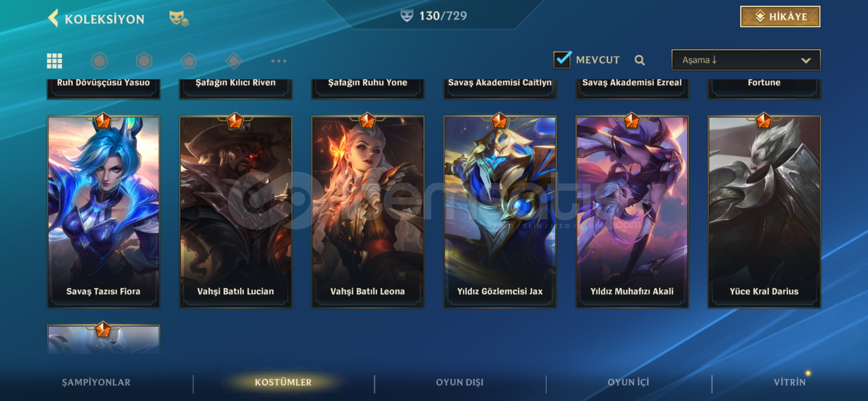Select the Savaş Tazısı Fiora skin
868x401 pixels.
tap(103, 212)
